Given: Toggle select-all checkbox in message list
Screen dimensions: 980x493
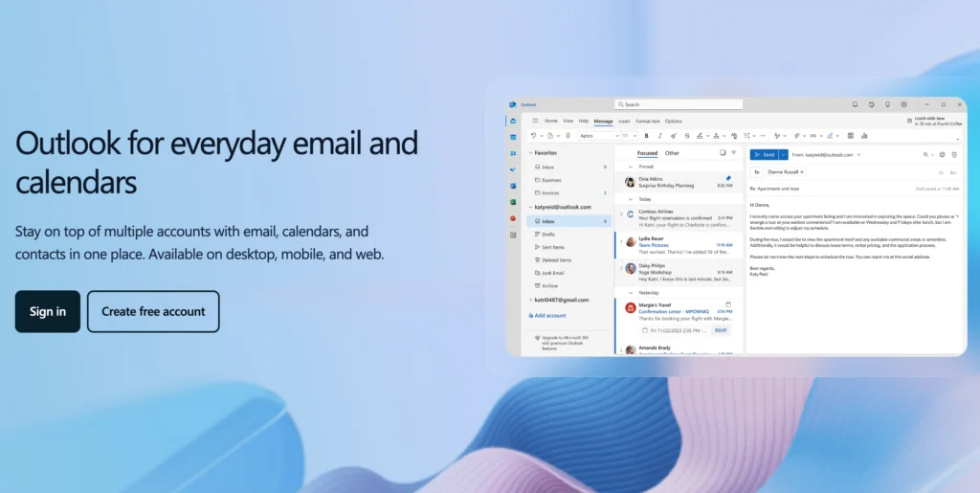Looking at the screenshot, I should (x=723, y=152).
